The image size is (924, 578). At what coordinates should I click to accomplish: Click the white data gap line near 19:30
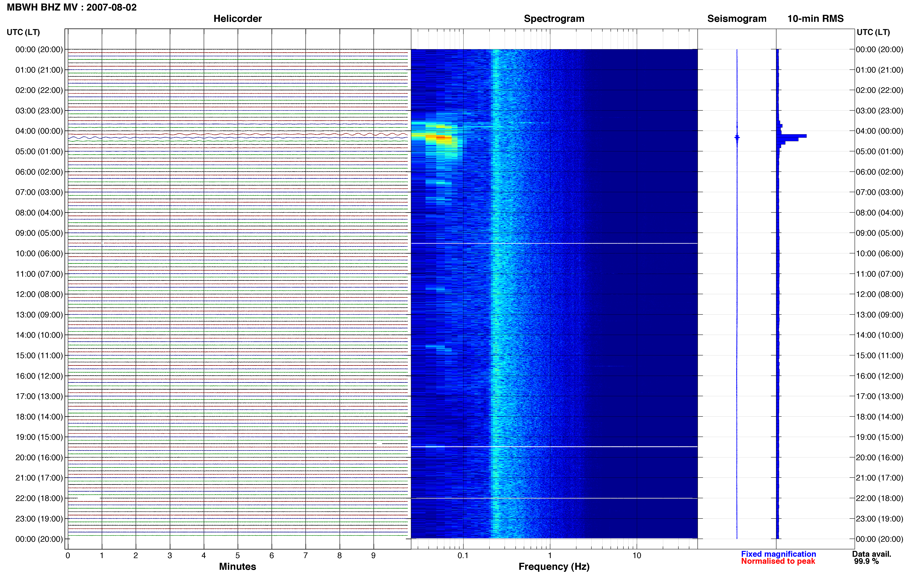554,447
